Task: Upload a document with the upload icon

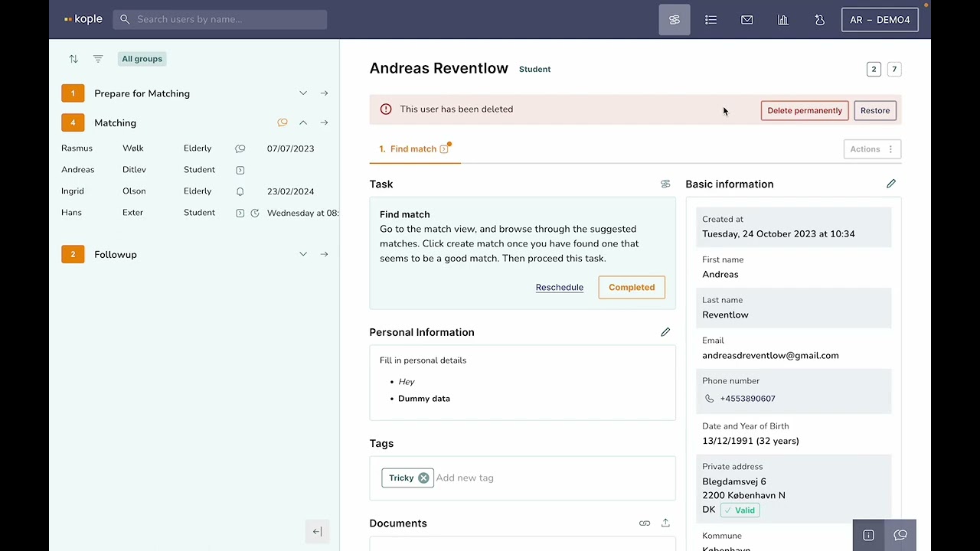Action: [665, 523]
